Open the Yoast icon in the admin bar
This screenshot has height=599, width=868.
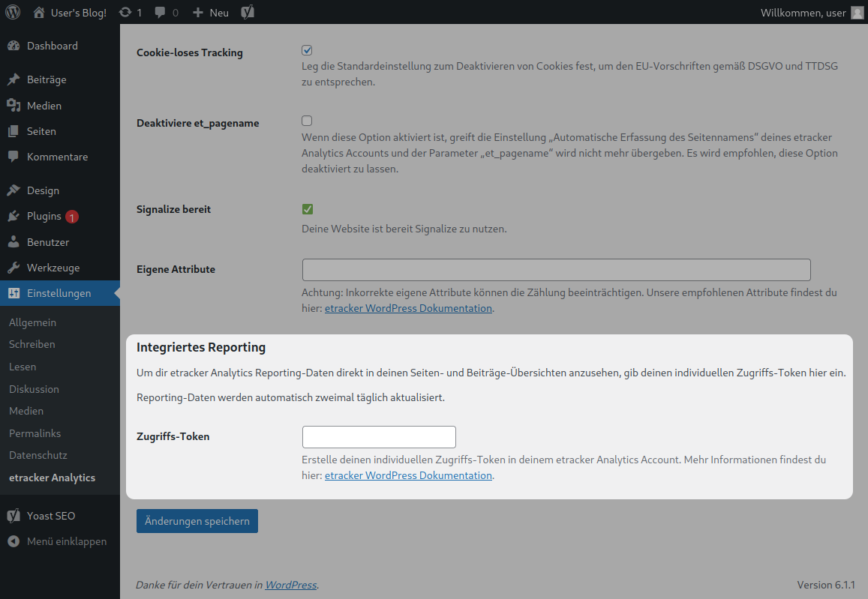click(248, 12)
